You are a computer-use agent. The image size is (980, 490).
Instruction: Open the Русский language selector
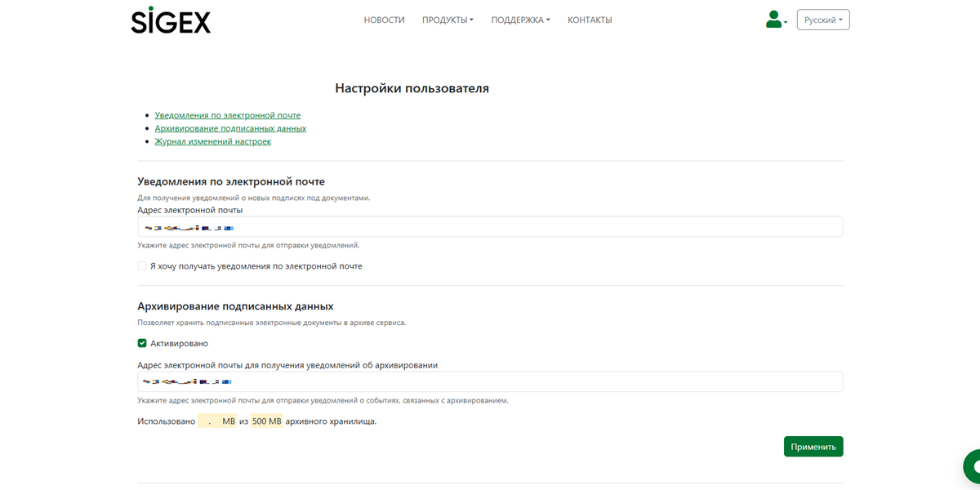[822, 20]
